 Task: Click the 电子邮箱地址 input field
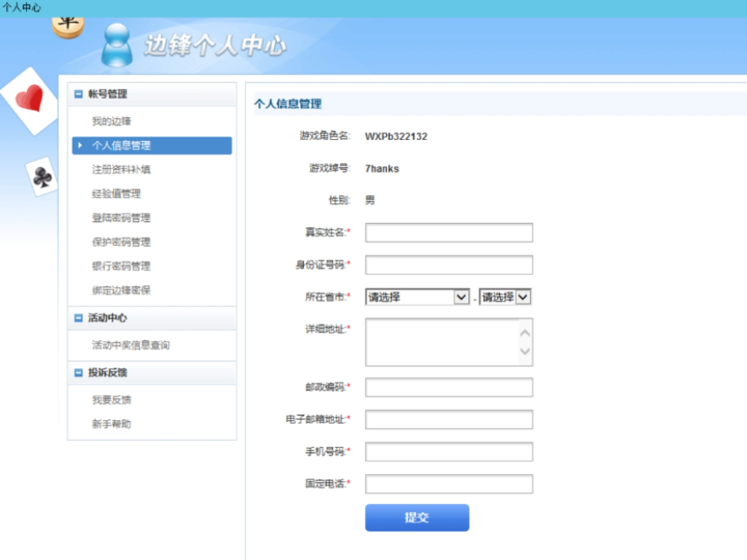pos(448,420)
